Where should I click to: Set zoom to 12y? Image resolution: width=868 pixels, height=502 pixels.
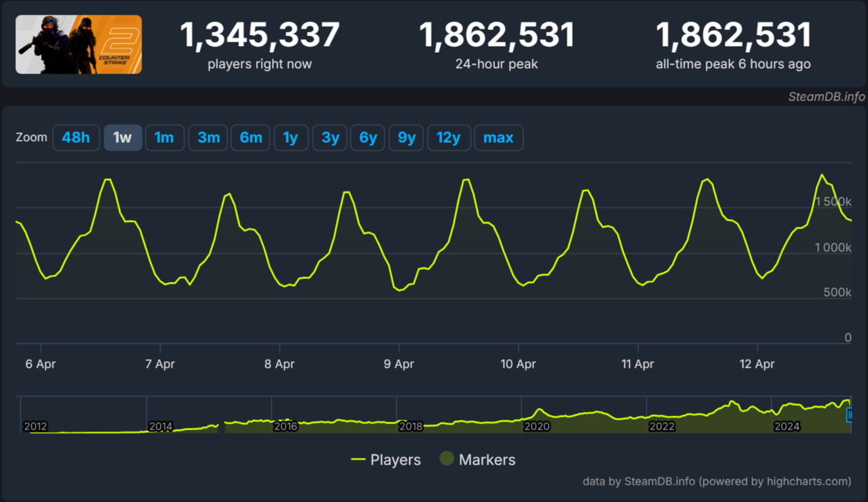click(x=448, y=138)
